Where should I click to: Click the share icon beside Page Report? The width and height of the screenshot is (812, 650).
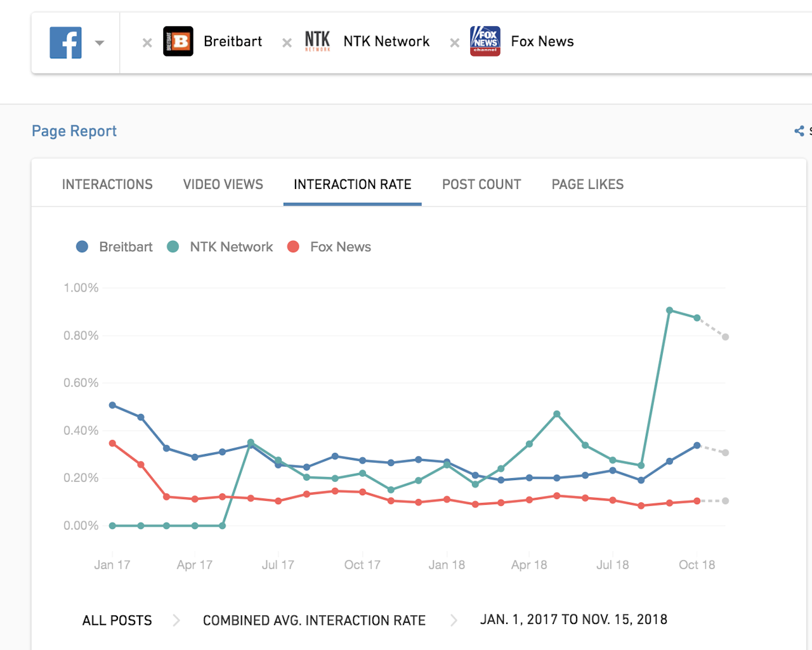coord(798,131)
